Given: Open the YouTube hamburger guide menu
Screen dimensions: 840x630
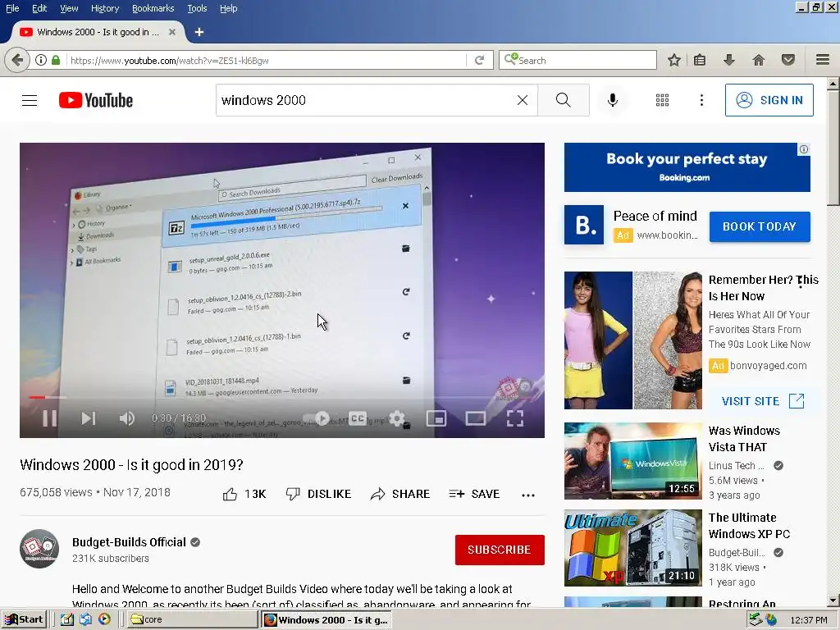Looking at the screenshot, I should 30,100.
